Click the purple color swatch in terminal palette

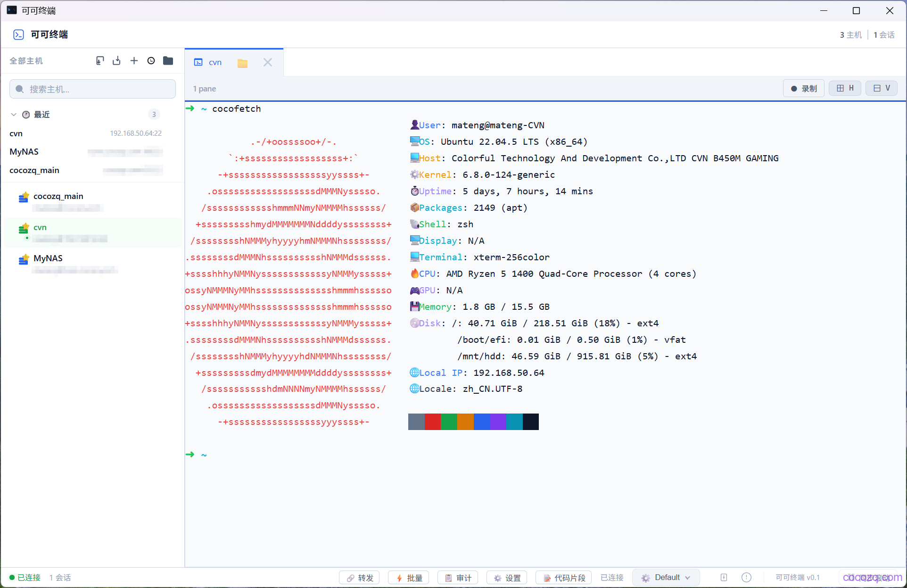[x=498, y=422]
